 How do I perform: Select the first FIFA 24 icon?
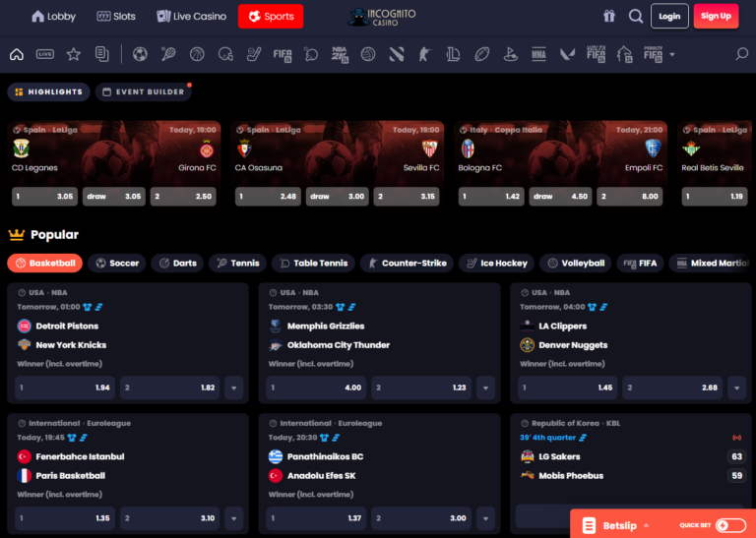(283, 55)
